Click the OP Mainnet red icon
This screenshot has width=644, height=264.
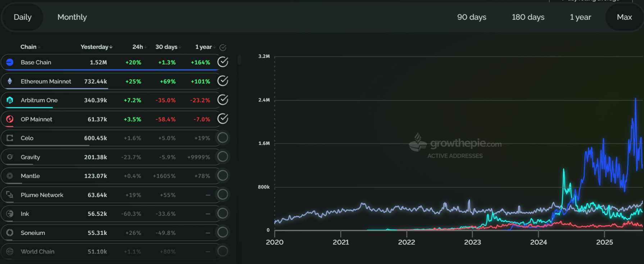[10, 119]
